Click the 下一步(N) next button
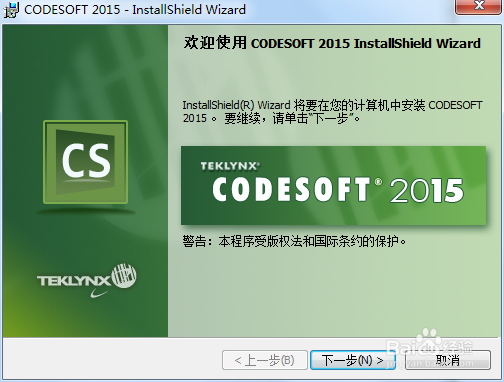 pyautogui.click(x=353, y=360)
